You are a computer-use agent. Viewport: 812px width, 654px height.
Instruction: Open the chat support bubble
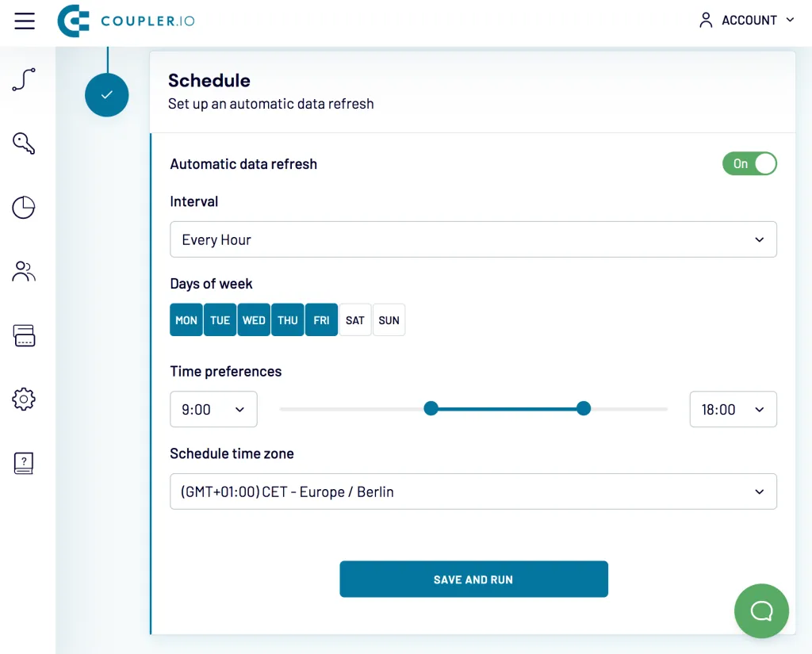[761, 611]
